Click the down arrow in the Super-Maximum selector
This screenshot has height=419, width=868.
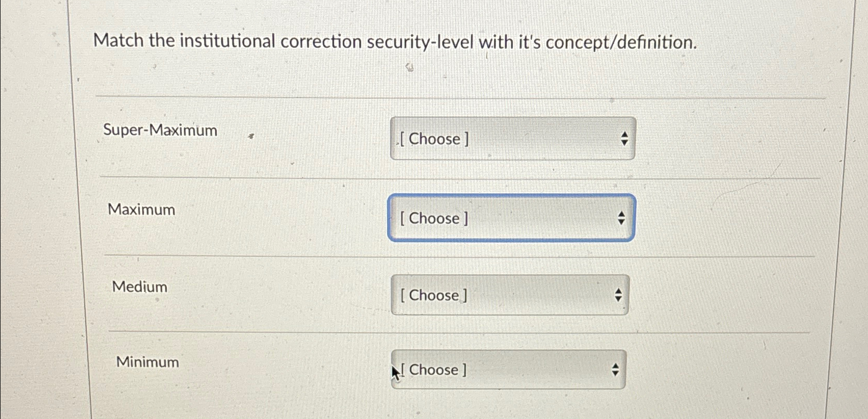624,142
